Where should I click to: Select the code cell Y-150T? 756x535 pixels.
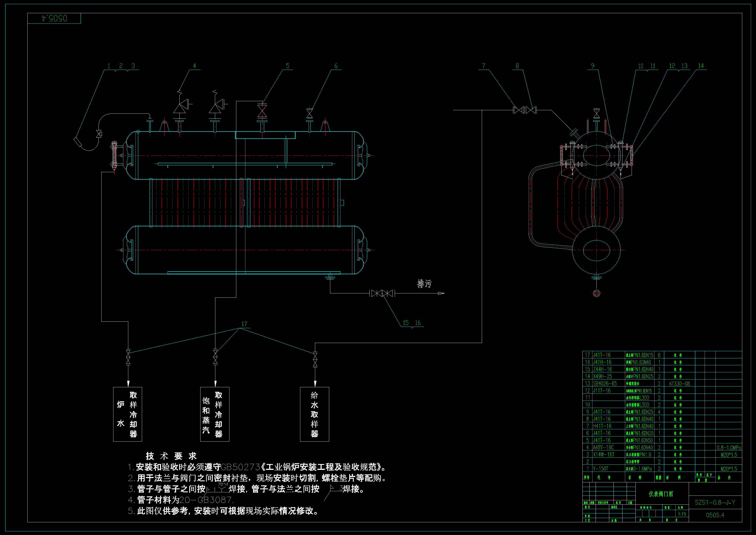[x=601, y=469]
